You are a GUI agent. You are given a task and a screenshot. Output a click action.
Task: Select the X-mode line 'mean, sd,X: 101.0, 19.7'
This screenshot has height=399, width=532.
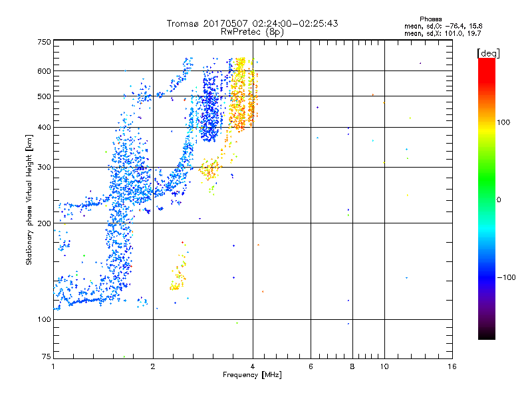pyautogui.click(x=442, y=33)
